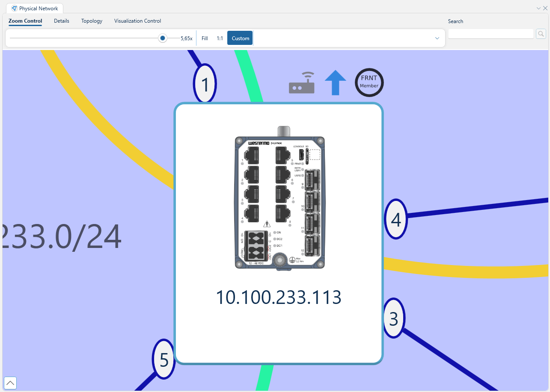This screenshot has height=392, width=550.
Task: Click the blue uplink arrow icon
Action: click(335, 83)
